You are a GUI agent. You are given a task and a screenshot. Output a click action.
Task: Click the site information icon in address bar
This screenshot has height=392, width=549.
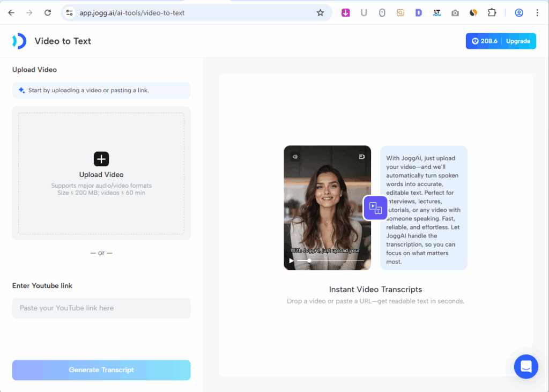pyautogui.click(x=69, y=13)
